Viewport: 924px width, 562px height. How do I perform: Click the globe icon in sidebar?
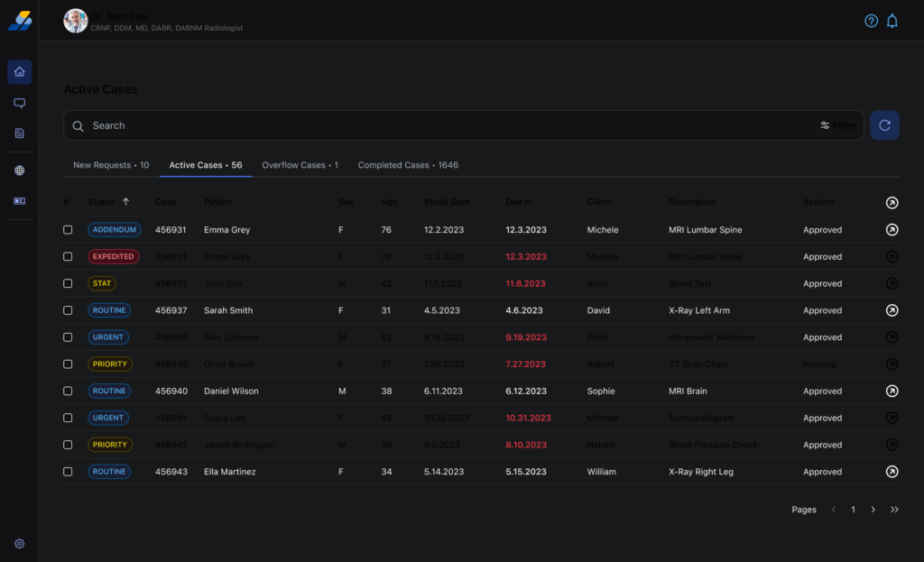19,170
